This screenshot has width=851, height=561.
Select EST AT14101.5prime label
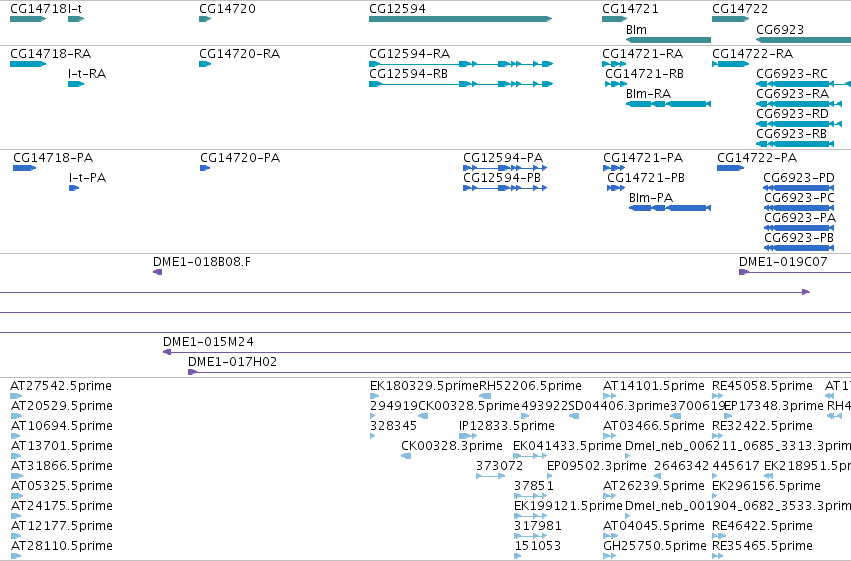coord(654,386)
